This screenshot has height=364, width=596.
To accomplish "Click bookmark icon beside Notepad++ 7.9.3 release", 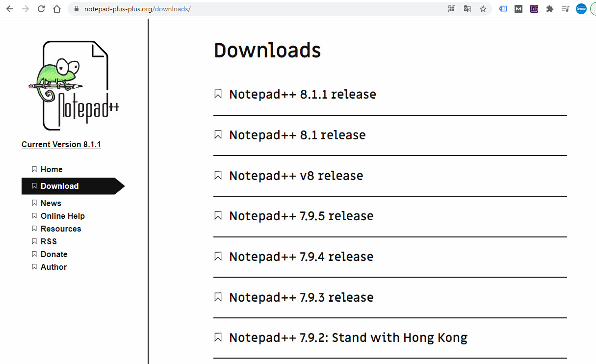I will 218,297.
